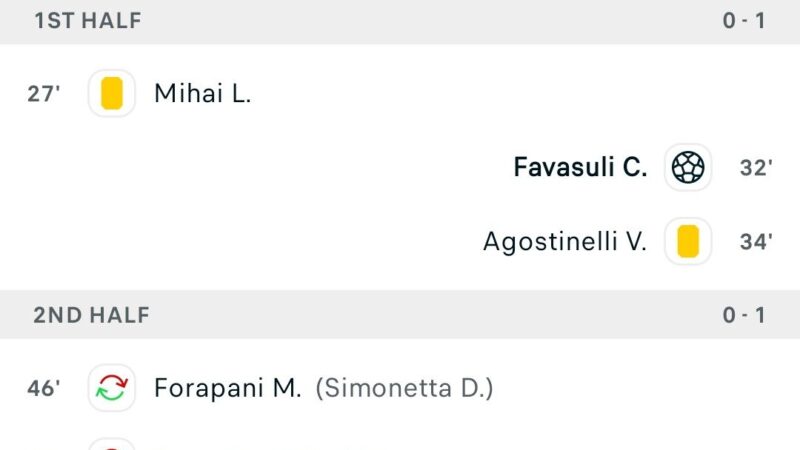The height and width of the screenshot is (450, 800).
Task: Click the partially visible icon below the substitution row
Action: pyautogui.click(x=112, y=444)
